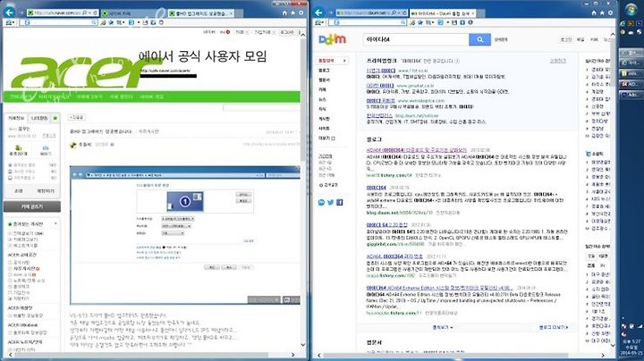644x361 pixels.
Task: Click the Windows Start orb
Action: (631, 10)
